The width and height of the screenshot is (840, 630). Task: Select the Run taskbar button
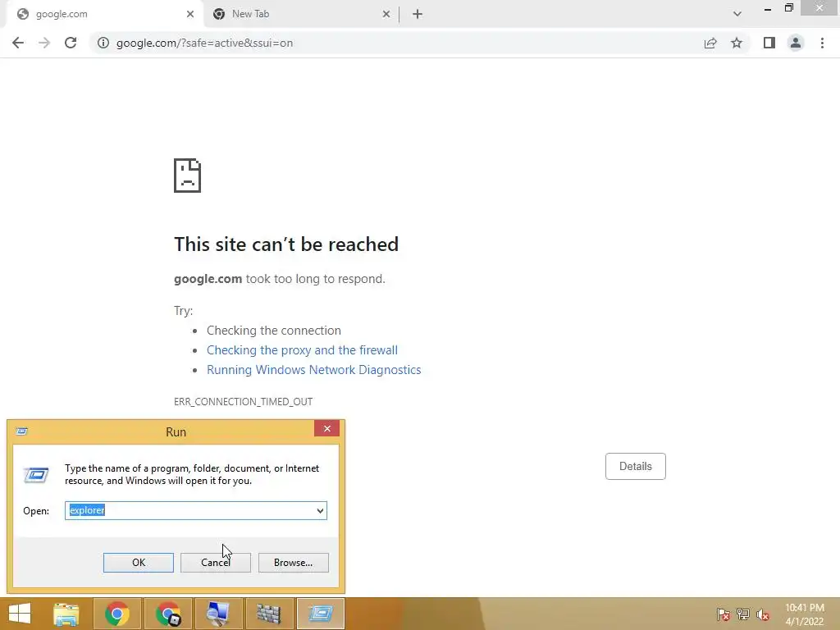tap(321, 614)
